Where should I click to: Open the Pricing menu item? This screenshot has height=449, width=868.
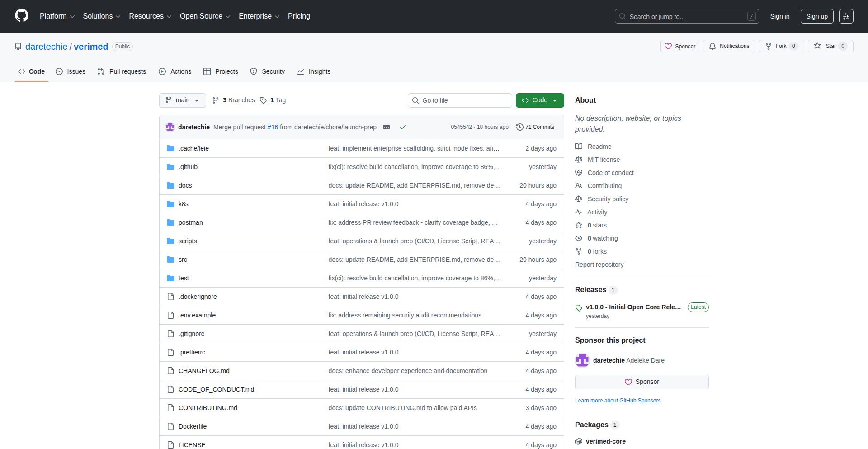coord(299,16)
